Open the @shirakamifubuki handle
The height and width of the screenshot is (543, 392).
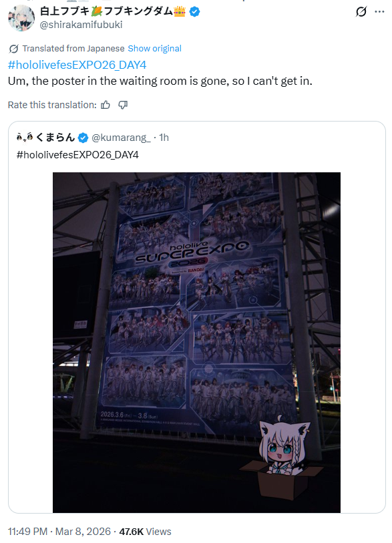[x=81, y=25]
